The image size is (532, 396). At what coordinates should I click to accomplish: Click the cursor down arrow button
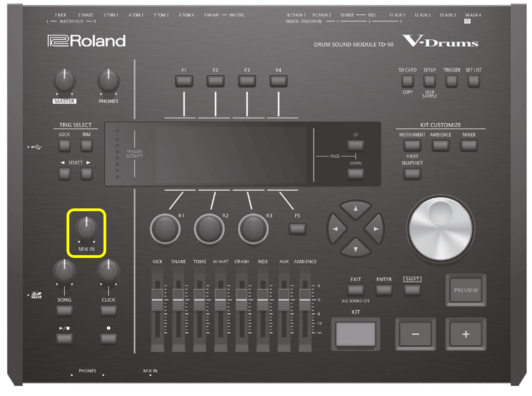click(356, 248)
